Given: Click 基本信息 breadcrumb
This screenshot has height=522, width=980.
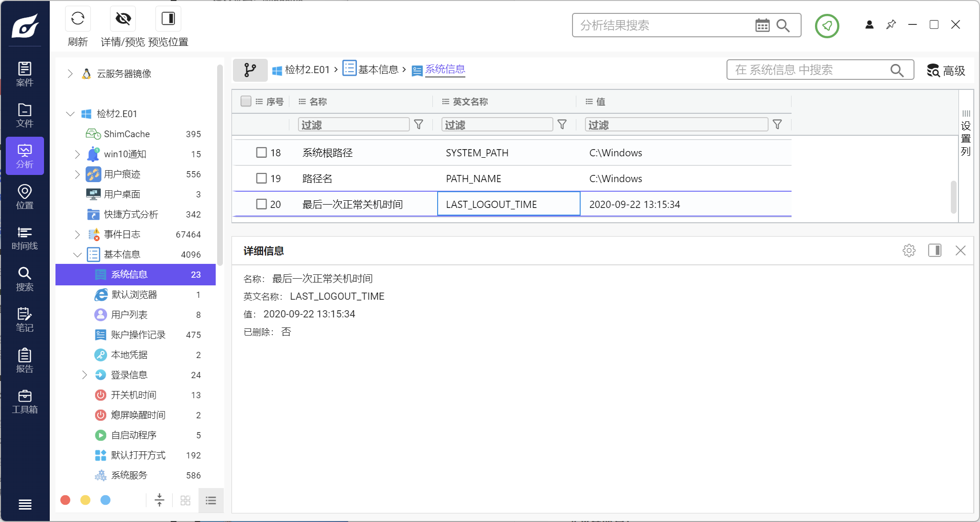Looking at the screenshot, I should coord(371,69).
